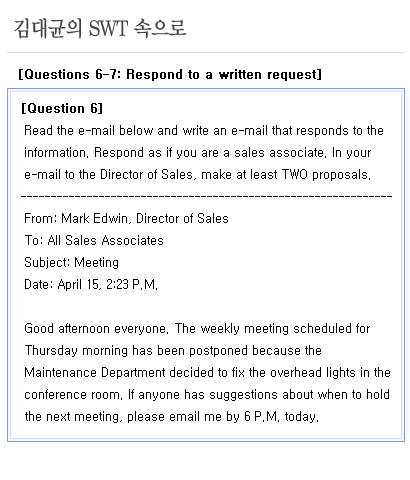Click the 'Maintenance Department' text in the email

95,373
